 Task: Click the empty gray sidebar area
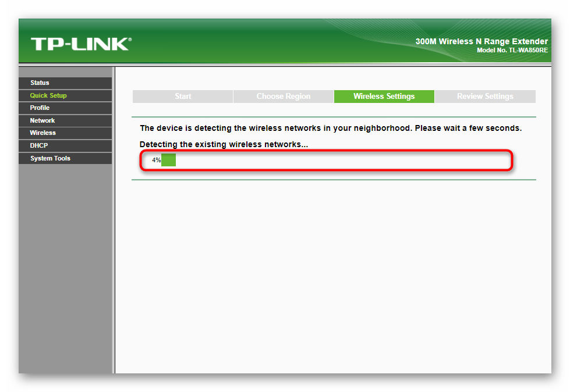[65, 269]
